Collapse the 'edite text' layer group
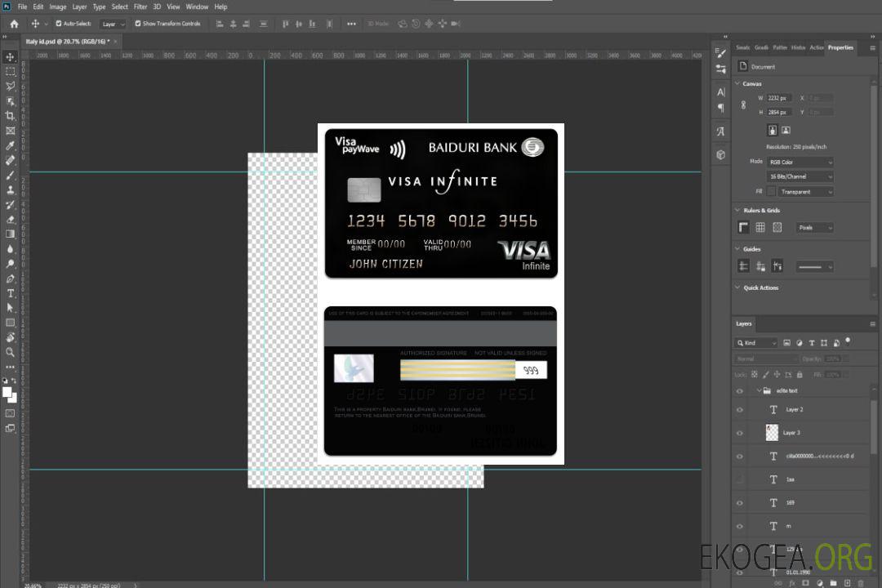This screenshot has height=588, width=882. (759, 390)
